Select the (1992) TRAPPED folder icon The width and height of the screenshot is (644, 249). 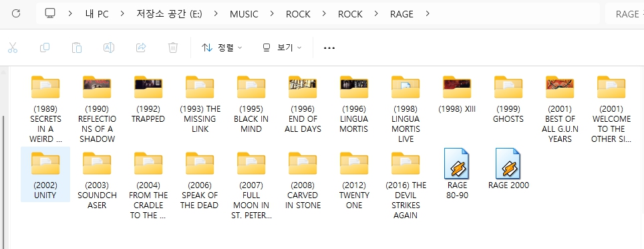click(x=148, y=87)
